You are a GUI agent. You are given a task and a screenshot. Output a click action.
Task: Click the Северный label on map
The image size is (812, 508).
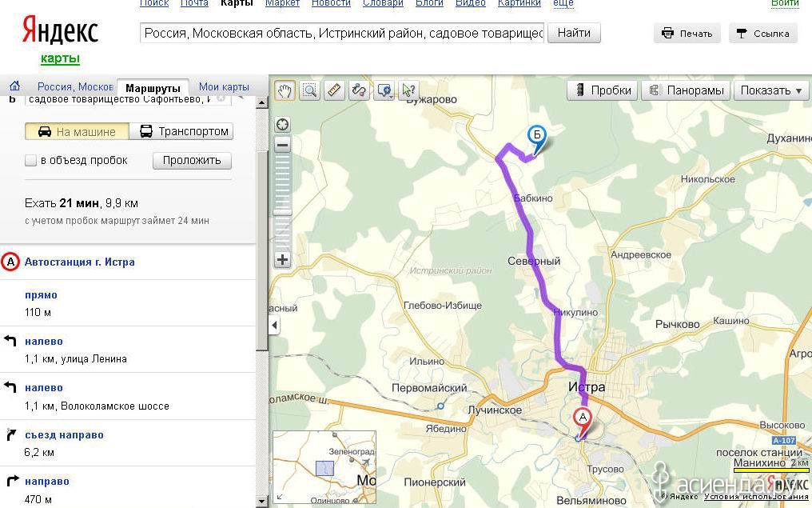click(x=533, y=262)
